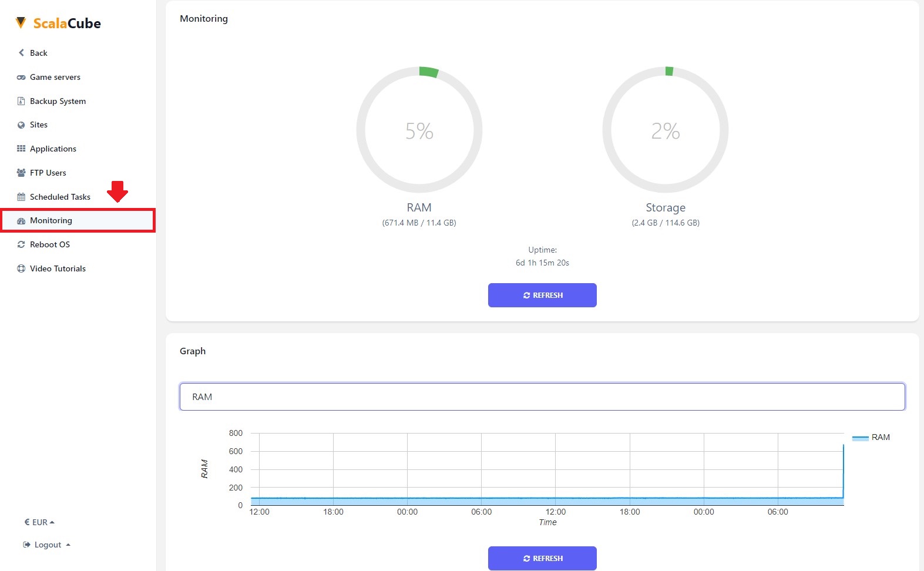Screen dimensions: 924x571
Task: Click the RAM 5% usage gauge
Action: pyautogui.click(x=419, y=130)
